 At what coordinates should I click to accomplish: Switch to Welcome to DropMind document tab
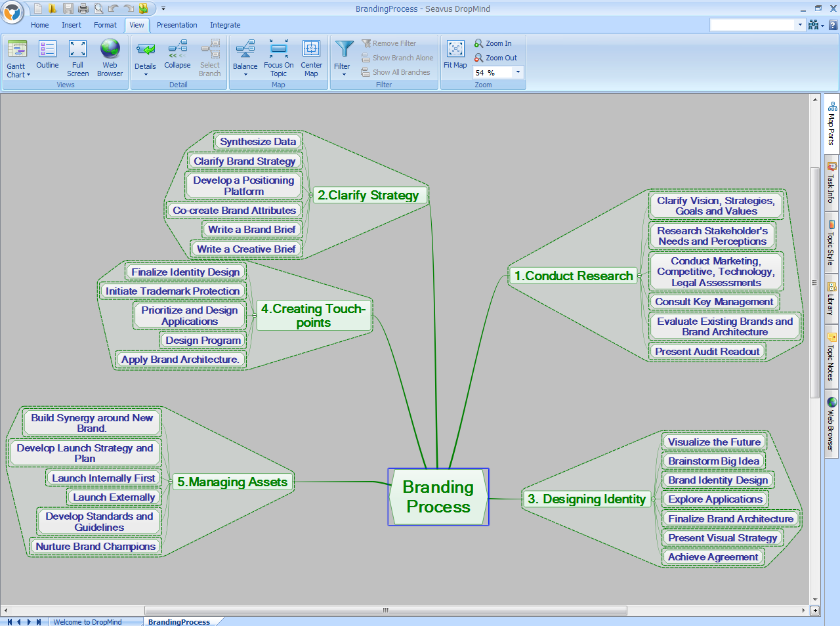pyautogui.click(x=87, y=621)
